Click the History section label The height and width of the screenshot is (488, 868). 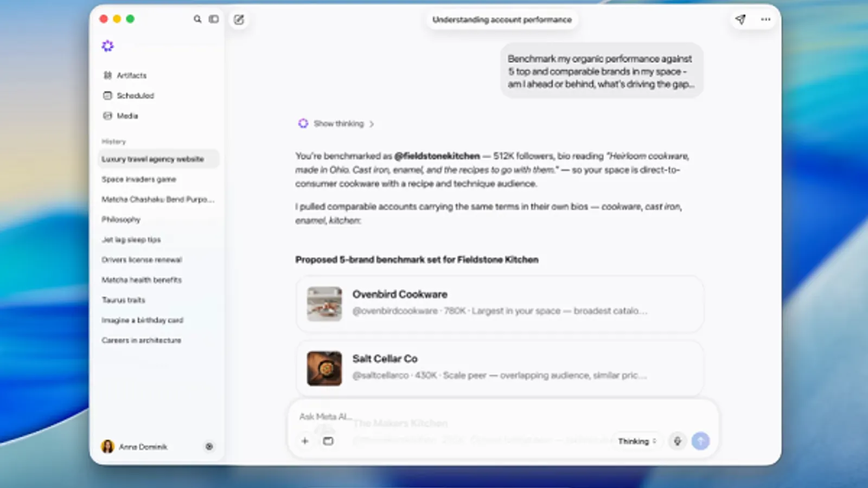(x=113, y=142)
